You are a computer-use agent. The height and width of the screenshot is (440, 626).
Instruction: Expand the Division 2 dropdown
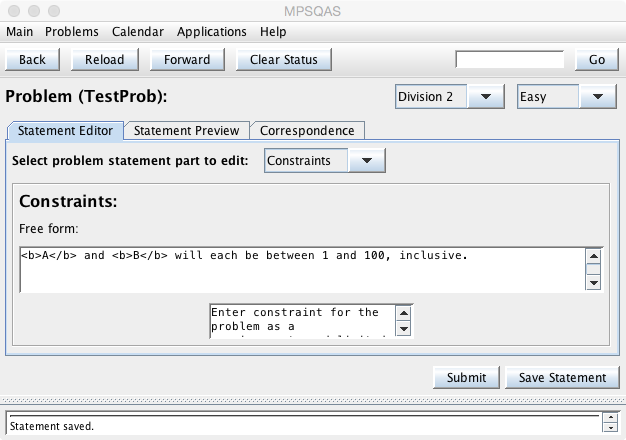(449, 97)
